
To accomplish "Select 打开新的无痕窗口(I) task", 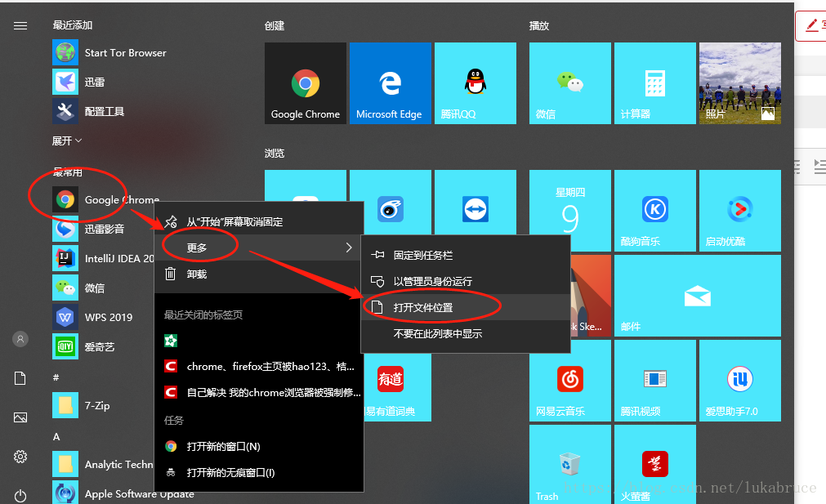I will tap(259, 472).
